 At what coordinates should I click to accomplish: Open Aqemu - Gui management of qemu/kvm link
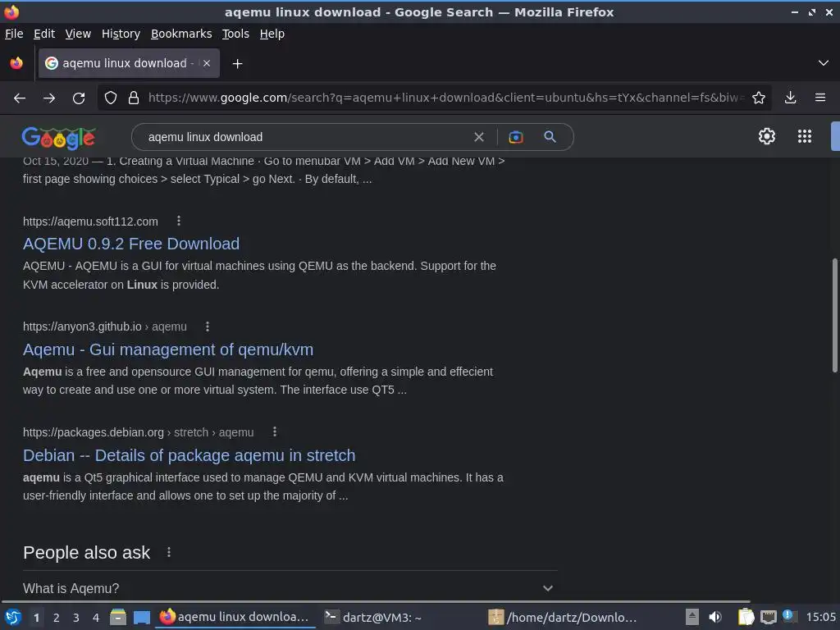(168, 349)
